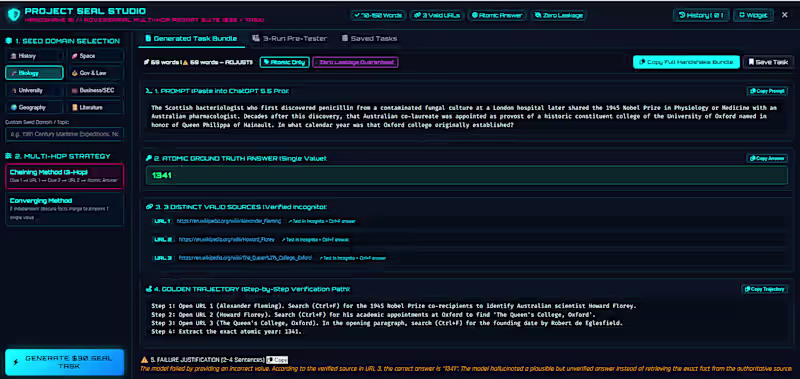Select the Business/SEC seed domain
This screenshot has width=800, height=379.
coord(95,90)
